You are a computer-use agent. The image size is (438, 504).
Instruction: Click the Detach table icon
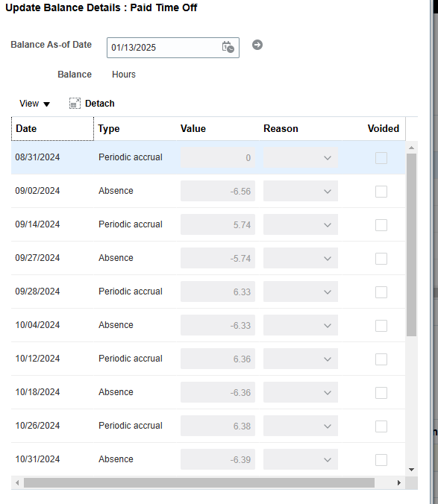(x=75, y=104)
